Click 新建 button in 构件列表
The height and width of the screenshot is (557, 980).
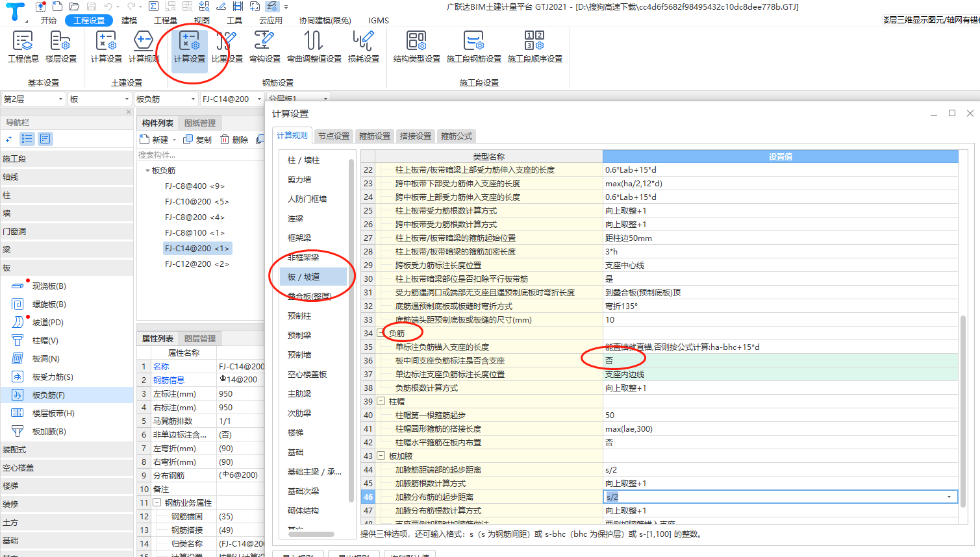[155, 140]
